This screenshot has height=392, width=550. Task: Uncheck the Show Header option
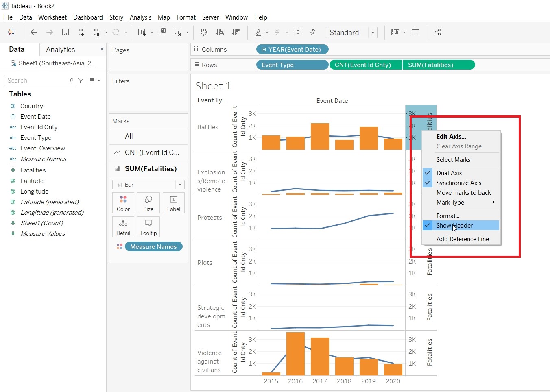tap(454, 226)
